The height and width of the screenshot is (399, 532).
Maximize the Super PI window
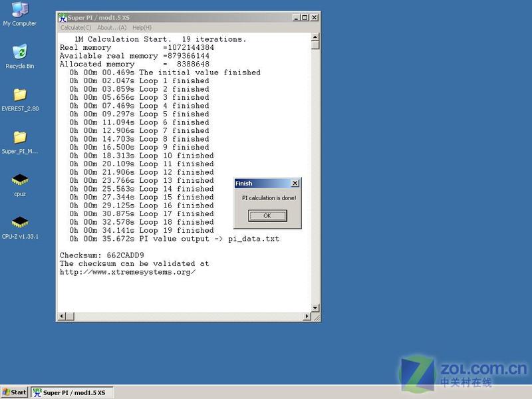(305, 17)
